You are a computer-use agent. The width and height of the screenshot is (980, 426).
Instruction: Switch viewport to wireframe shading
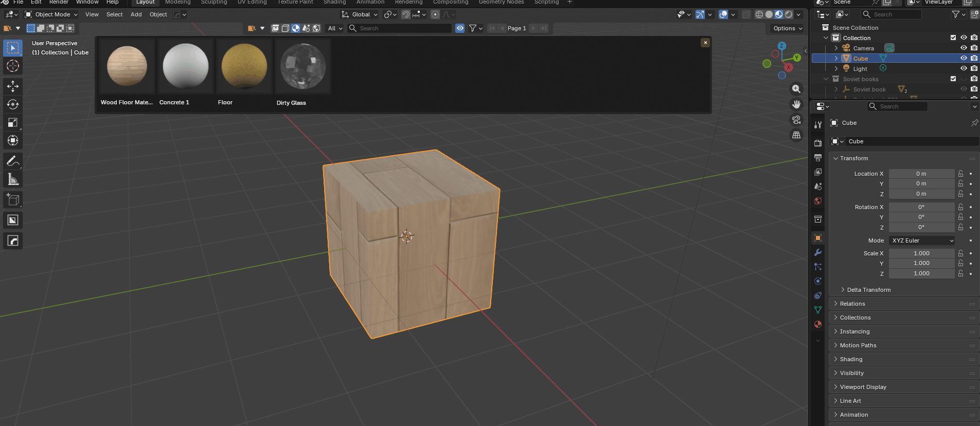pyautogui.click(x=759, y=14)
